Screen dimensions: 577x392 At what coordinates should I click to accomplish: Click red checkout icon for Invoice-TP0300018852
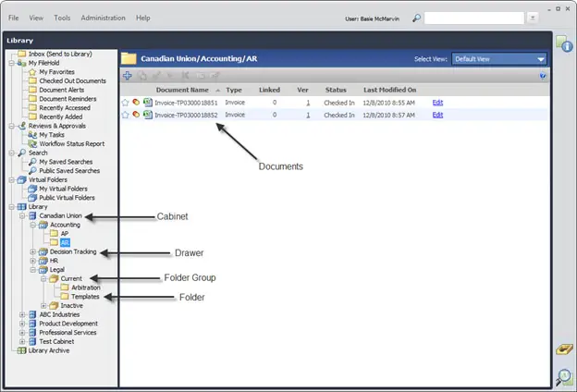(x=136, y=115)
